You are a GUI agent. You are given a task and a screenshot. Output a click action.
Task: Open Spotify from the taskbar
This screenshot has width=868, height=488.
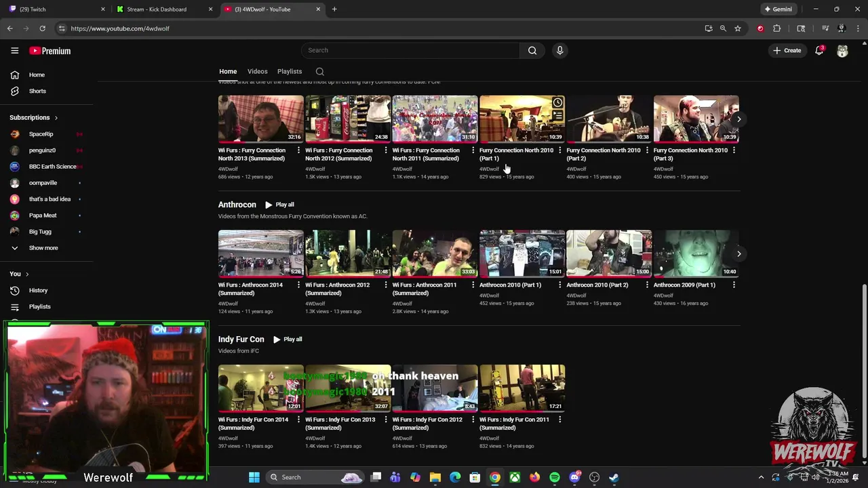coord(555,477)
